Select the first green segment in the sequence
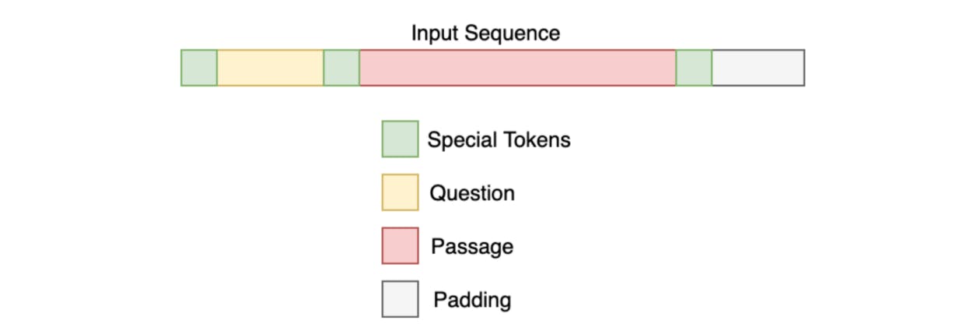This screenshot has height=331, width=980. (x=199, y=68)
